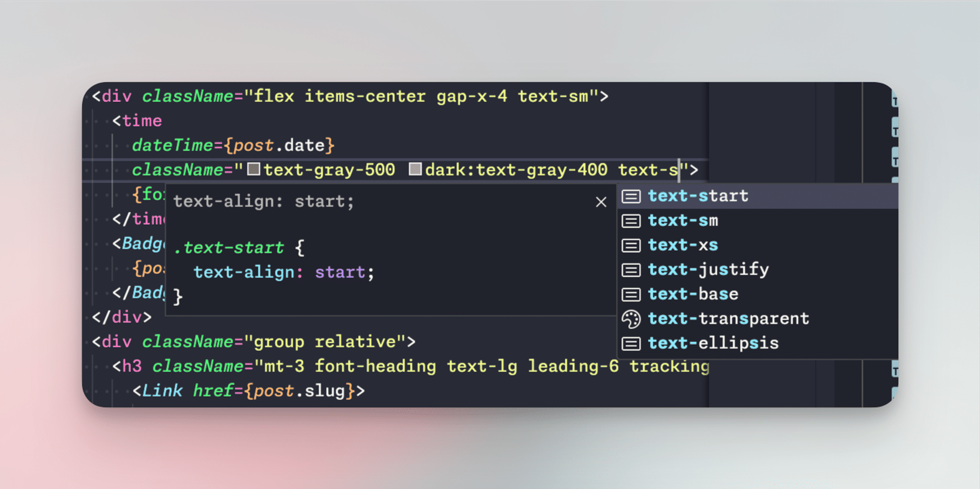The height and width of the screenshot is (489, 980).
Task: Click the text-gray-500 color swatch
Action: [x=254, y=169]
